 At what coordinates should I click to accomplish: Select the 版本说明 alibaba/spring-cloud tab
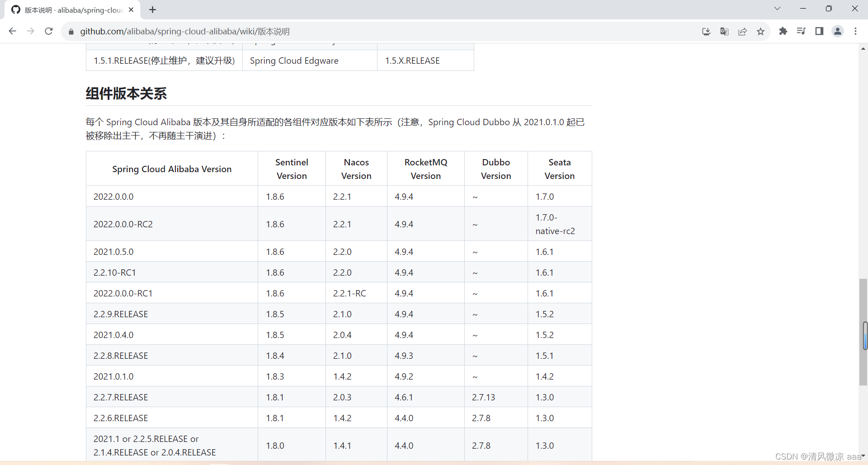point(72,10)
